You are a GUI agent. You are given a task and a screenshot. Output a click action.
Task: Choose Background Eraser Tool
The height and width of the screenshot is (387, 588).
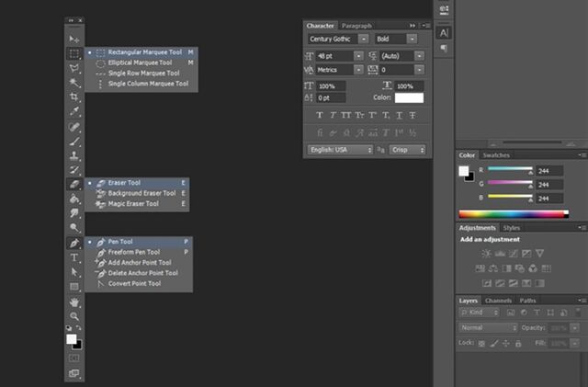137,193
